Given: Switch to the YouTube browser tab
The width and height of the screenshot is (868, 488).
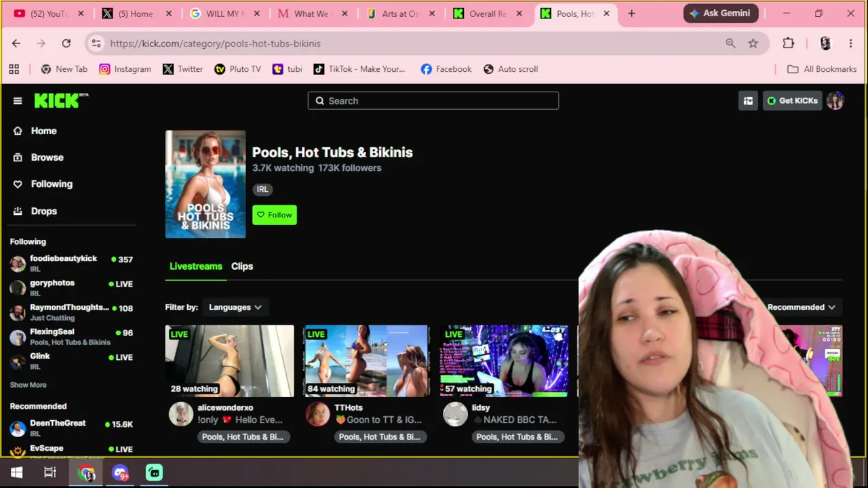Looking at the screenshot, I should tap(47, 14).
